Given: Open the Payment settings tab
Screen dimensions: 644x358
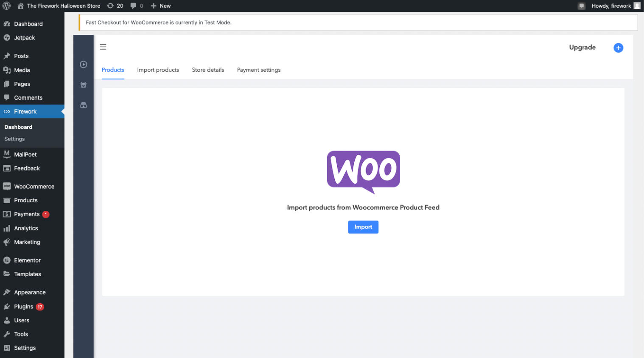Looking at the screenshot, I should [258, 70].
